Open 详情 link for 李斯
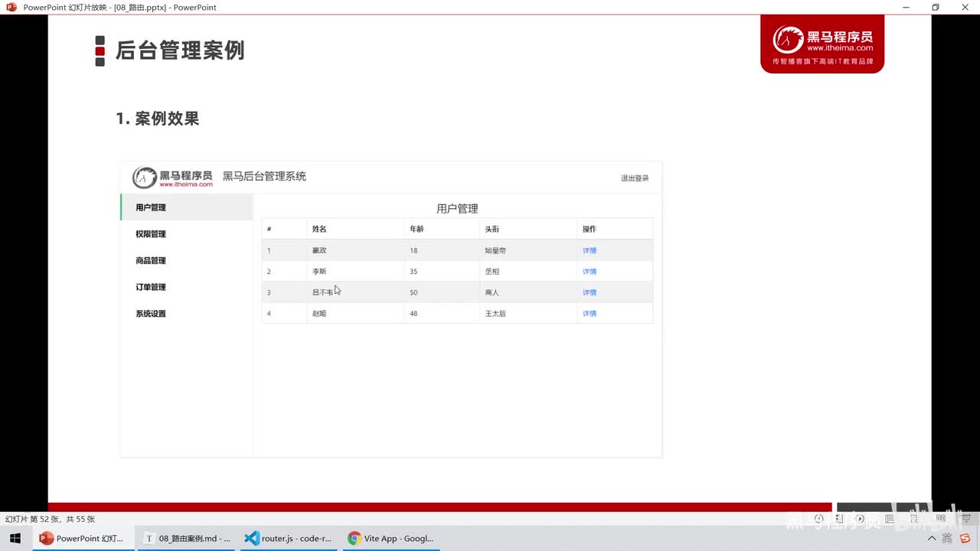 tap(590, 271)
